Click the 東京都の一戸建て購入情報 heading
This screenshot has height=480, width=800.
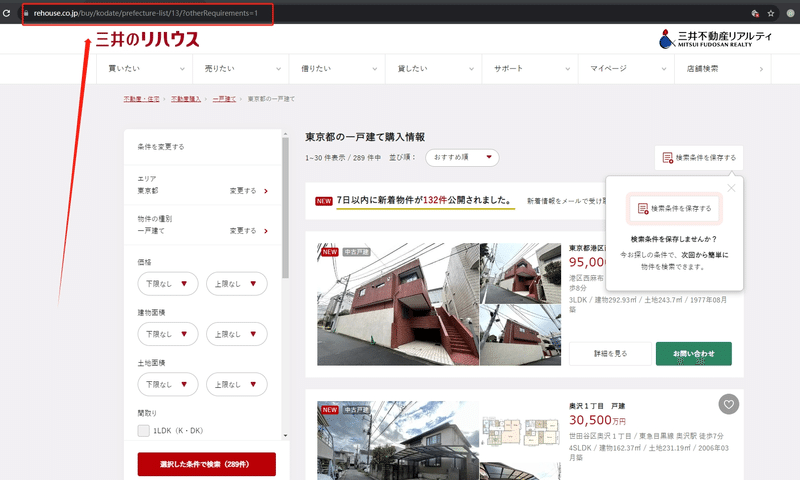pyautogui.click(x=365, y=137)
